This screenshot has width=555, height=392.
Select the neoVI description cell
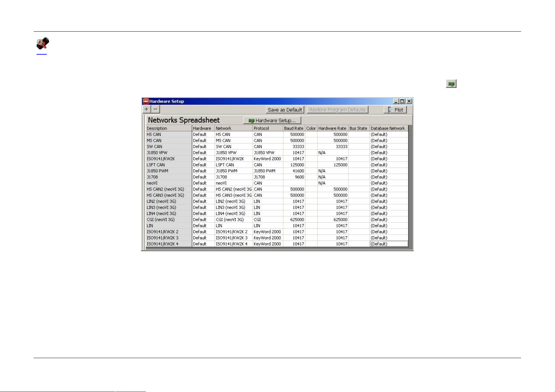(169, 183)
